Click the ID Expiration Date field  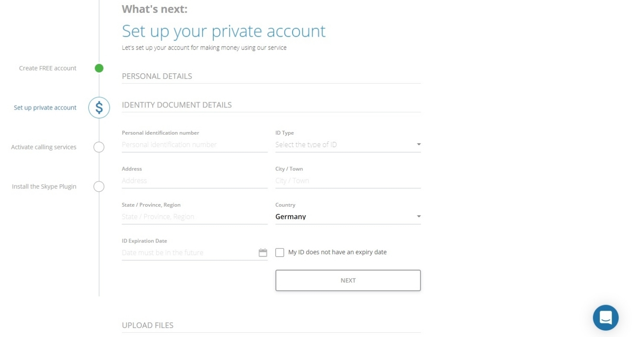coord(189,252)
